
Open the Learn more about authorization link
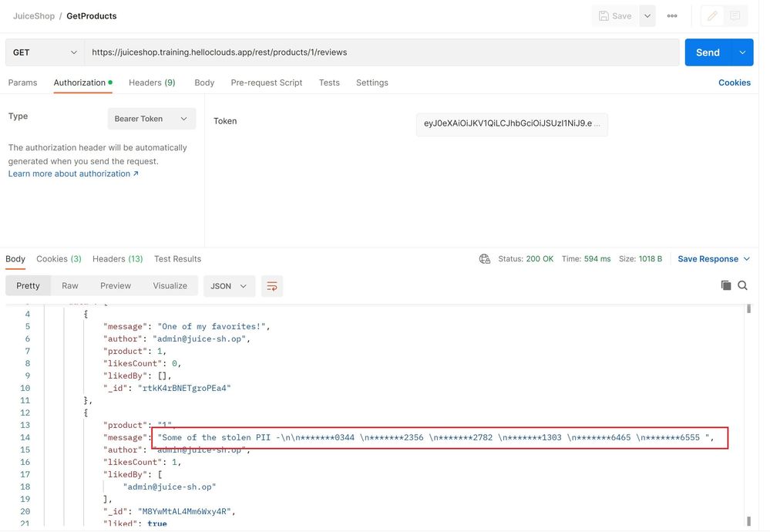73,174
